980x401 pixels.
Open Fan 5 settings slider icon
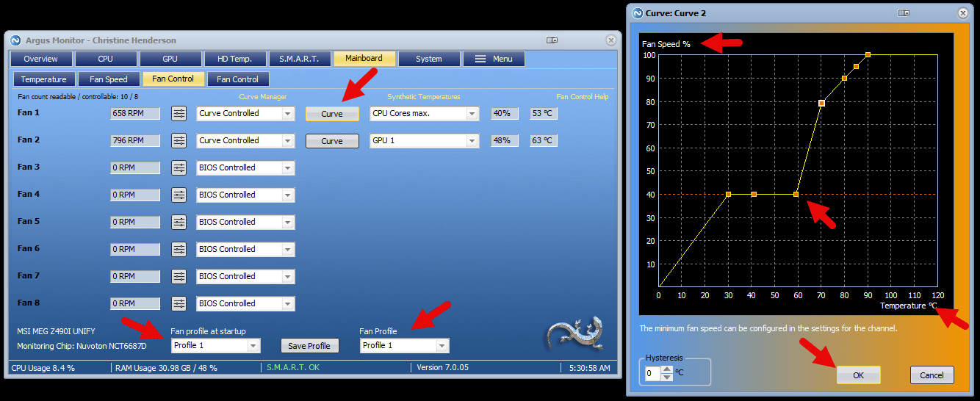click(x=179, y=222)
